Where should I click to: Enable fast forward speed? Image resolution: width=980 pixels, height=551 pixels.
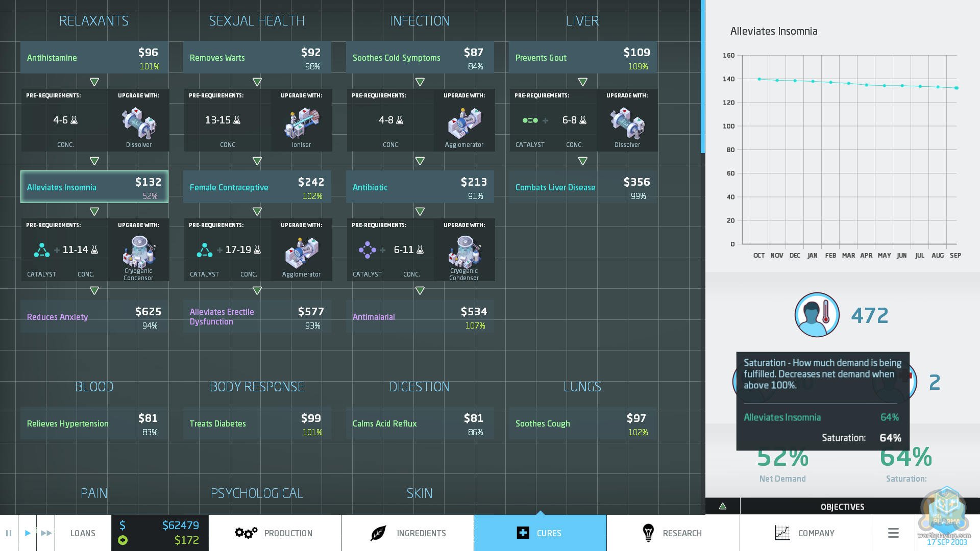click(46, 533)
